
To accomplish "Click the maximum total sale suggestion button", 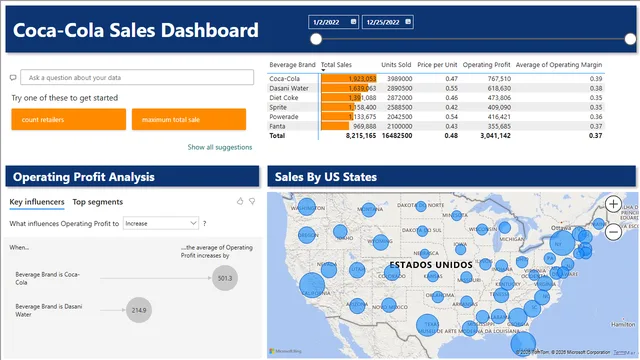I will coord(189,120).
